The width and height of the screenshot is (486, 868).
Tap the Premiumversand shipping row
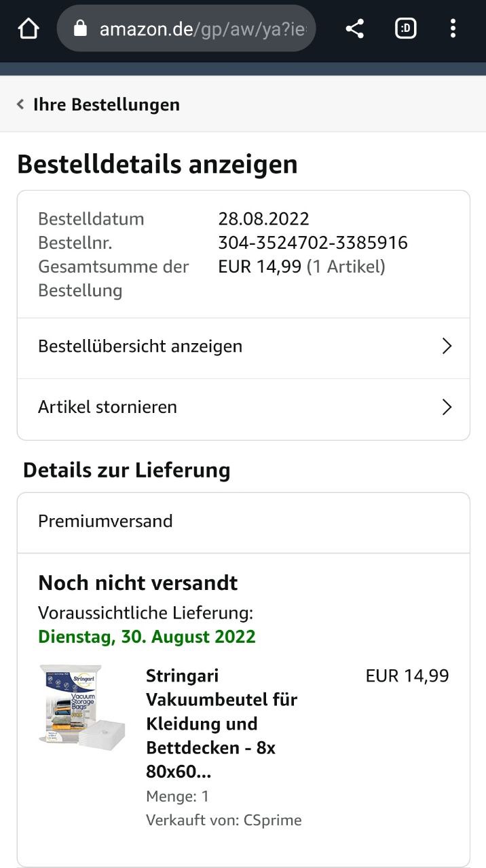tap(243, 522)
